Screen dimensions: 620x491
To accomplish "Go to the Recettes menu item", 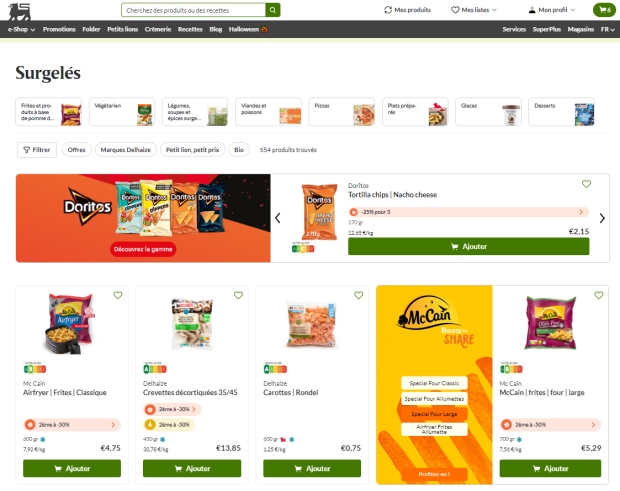I will [190, 29].
